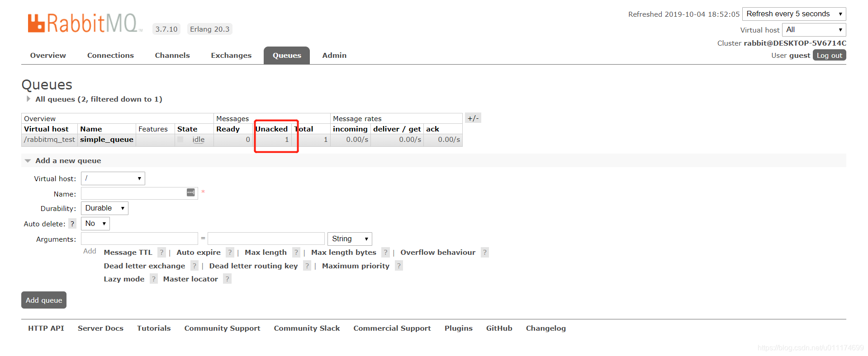Open the Refresh every 5 seconds dropdown
The height and width of the screenshot is (356, 868).
794,14
